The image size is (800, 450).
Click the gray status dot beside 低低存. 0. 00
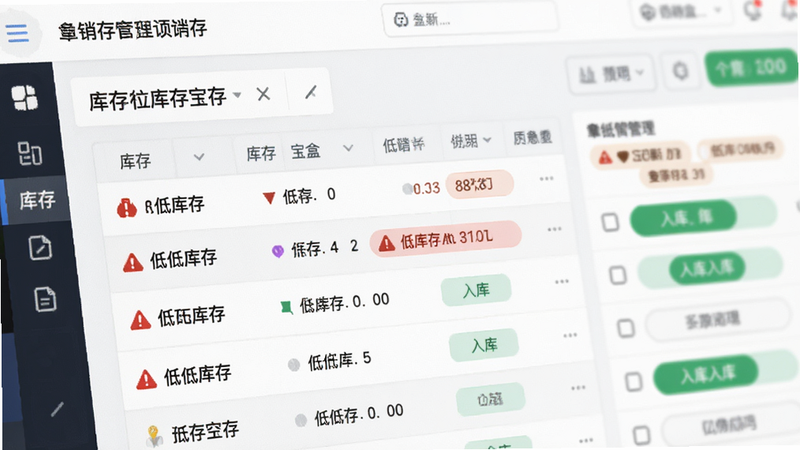pyautogui.click(x=301, y=420)
